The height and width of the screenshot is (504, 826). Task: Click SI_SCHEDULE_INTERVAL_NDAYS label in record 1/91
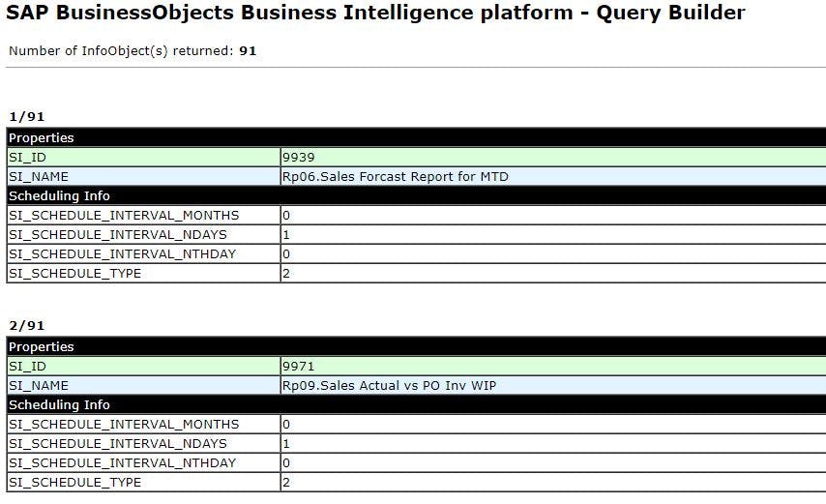117,235
